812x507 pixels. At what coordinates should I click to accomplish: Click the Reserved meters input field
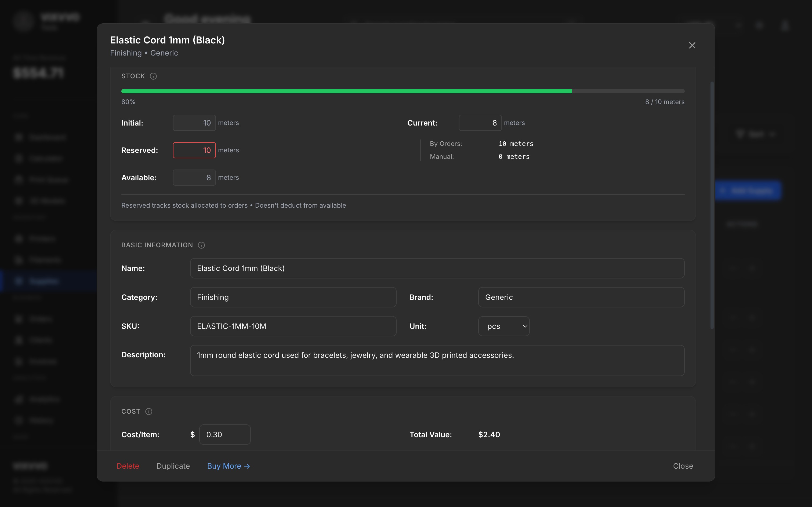[x=194, y=150]
